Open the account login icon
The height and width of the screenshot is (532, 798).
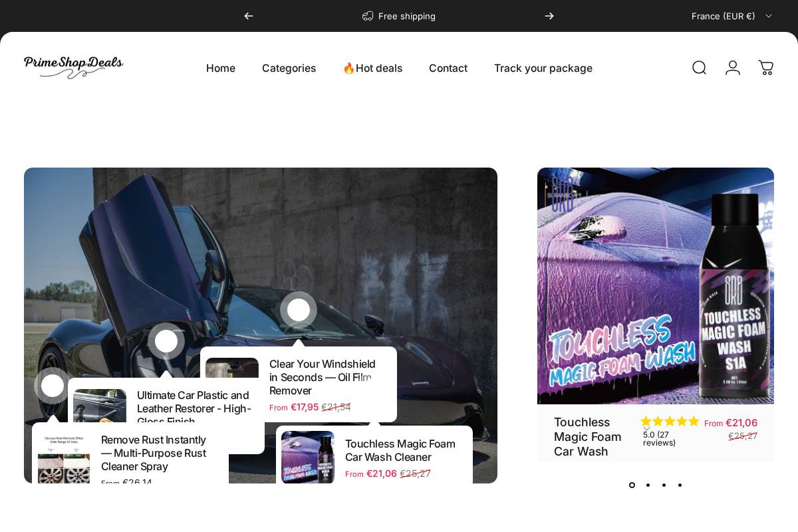[733, 68]
